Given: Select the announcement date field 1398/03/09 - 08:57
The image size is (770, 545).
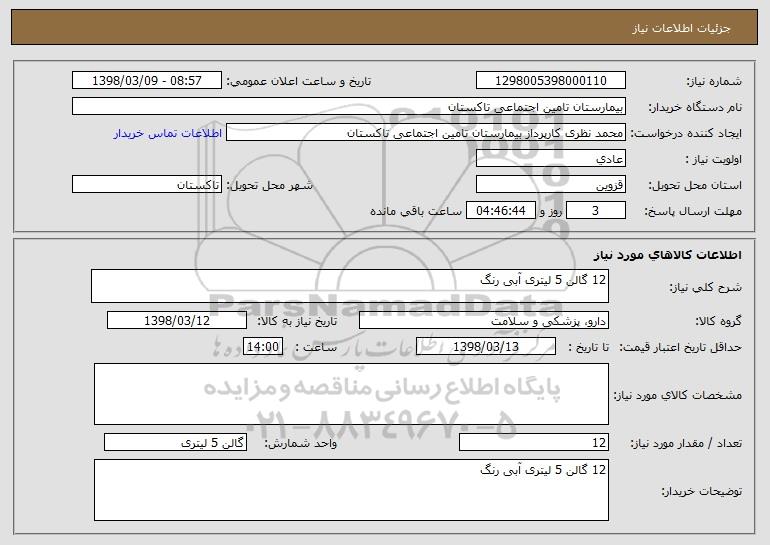Looking at the screenshot, I should tap(147, 81).
